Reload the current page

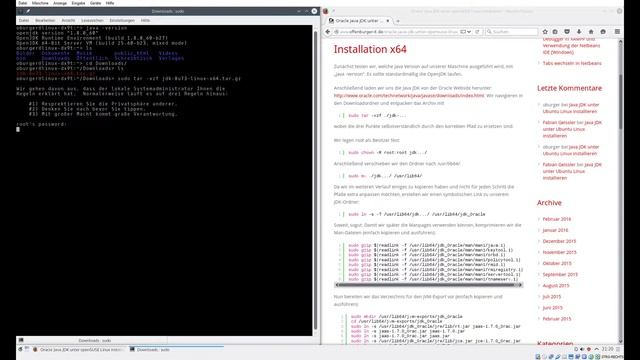click(477, 31)
